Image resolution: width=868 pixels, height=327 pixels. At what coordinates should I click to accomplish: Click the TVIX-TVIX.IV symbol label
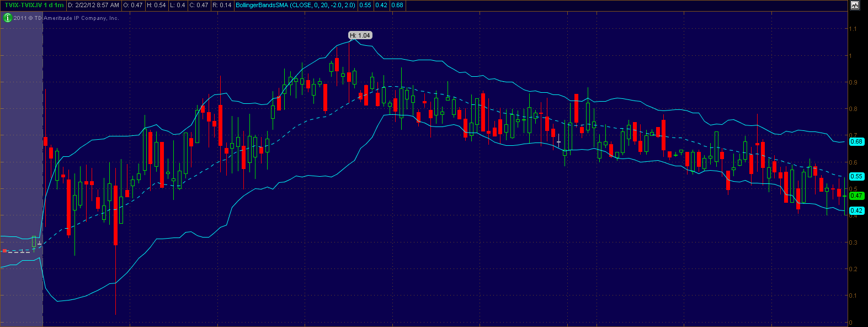pos(34,5)
